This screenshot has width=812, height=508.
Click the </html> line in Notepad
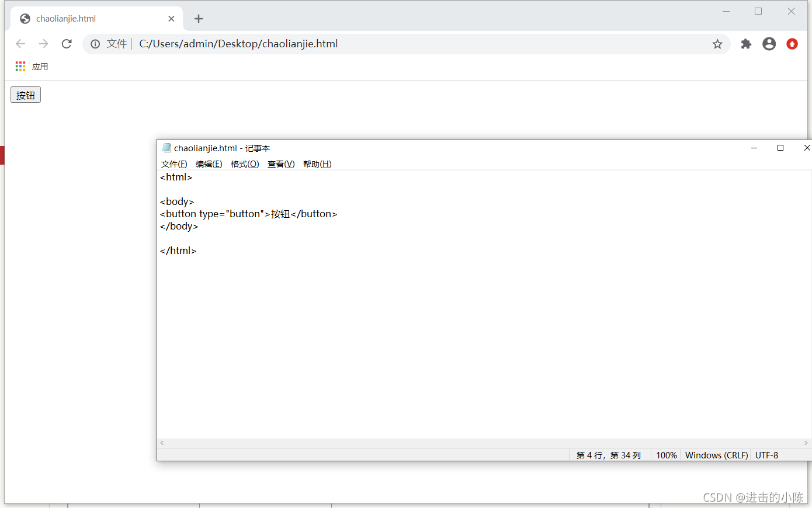coord(178,250)
